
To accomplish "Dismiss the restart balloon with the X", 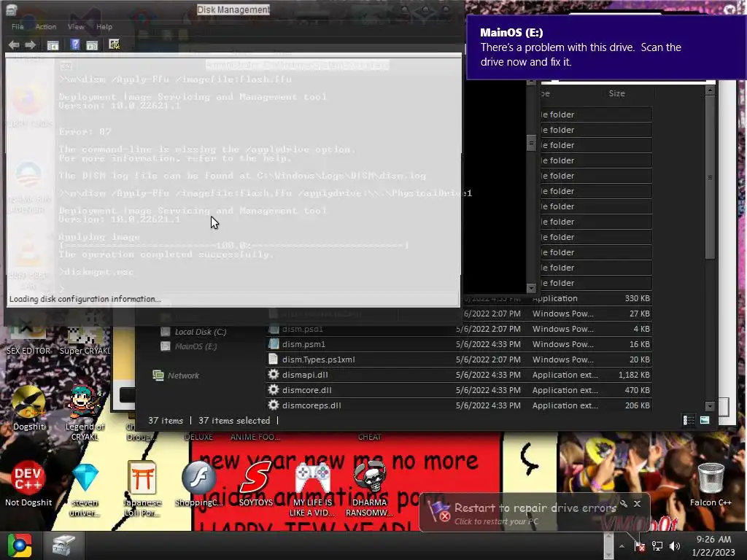I will [638, 503].
